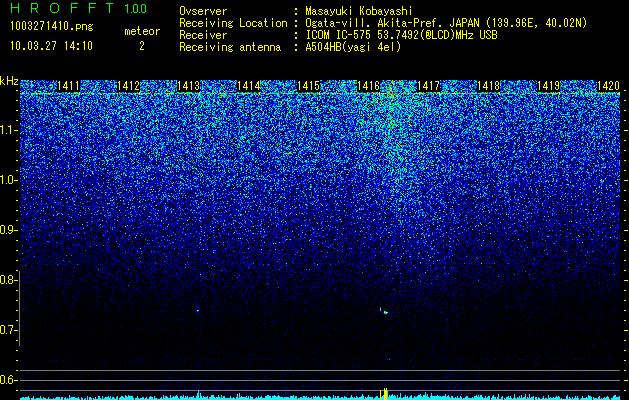
Task: Click the date stamp 10.03.27 14:10
Action: coord(51,46)
